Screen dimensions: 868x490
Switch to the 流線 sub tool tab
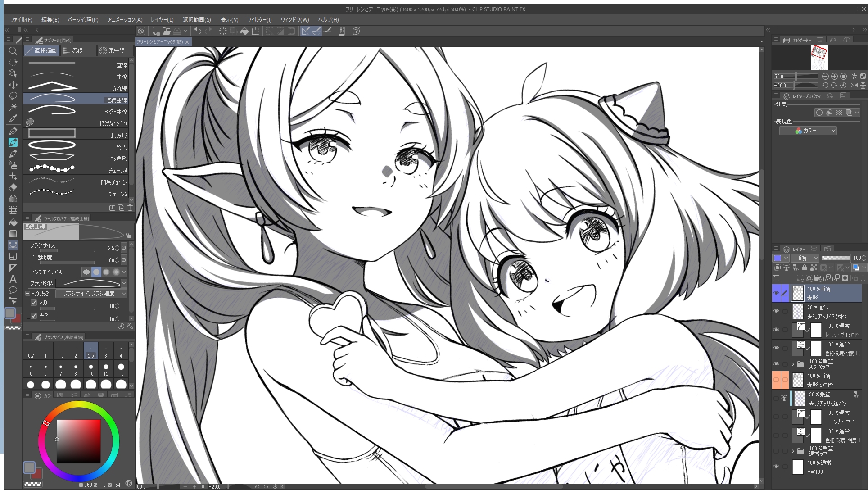click(x=77, y=50)
